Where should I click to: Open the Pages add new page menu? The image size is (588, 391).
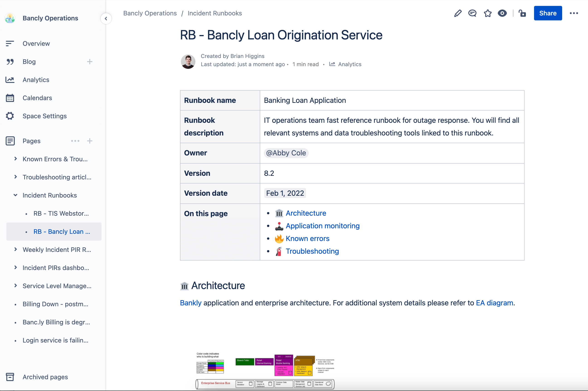click(x=90, y=140)
